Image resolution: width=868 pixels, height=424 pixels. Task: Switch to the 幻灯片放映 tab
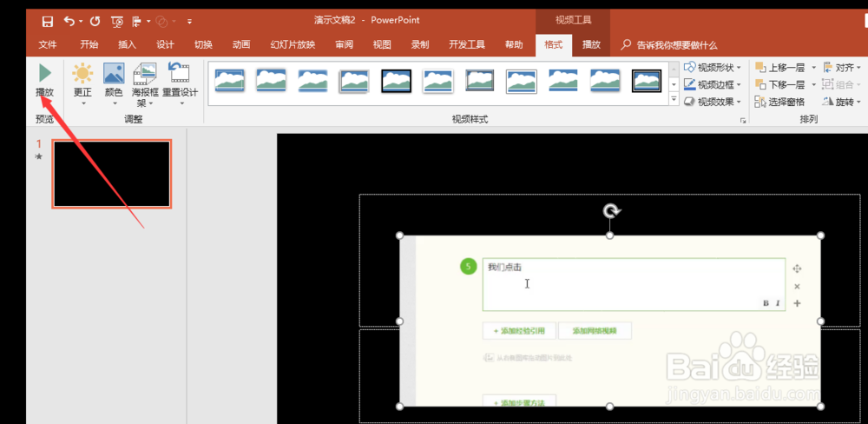[293, 45]
